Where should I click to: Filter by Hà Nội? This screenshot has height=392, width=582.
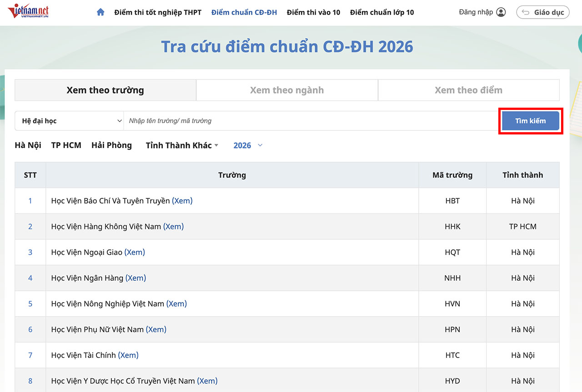[28, 145]
